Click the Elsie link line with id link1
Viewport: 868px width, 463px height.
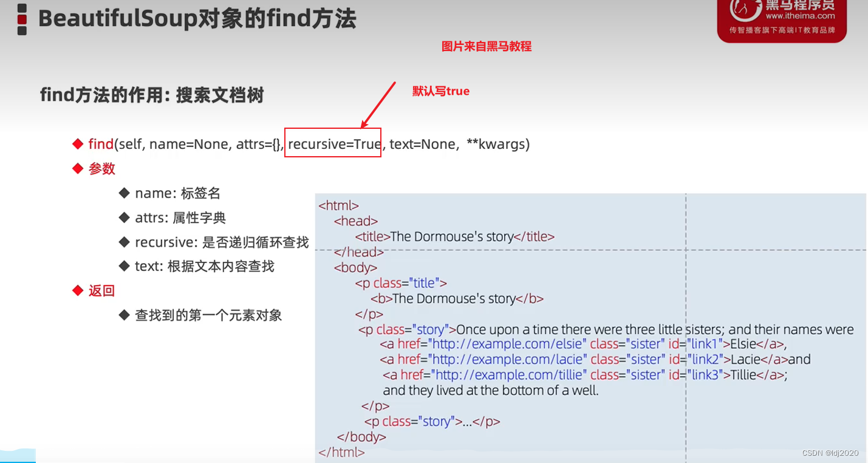[584, 344]
